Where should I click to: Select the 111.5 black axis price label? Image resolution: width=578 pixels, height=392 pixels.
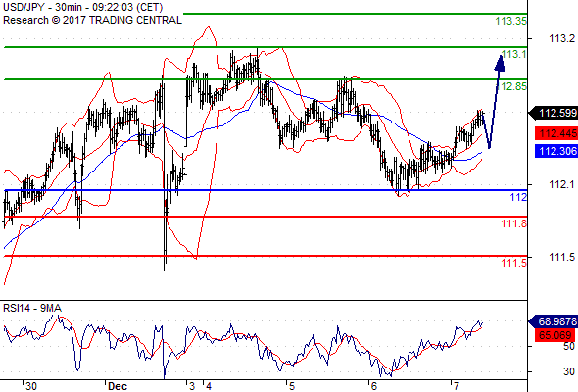(561, 257)
